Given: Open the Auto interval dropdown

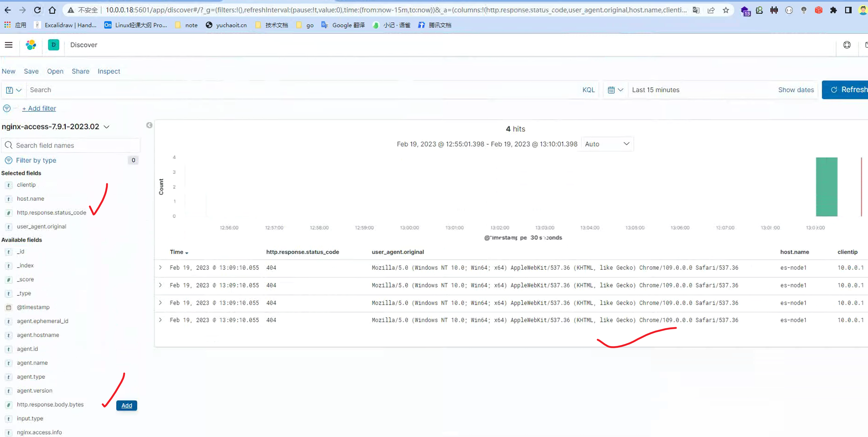Looking at the screenshot, I should click(x=607, y=144).
